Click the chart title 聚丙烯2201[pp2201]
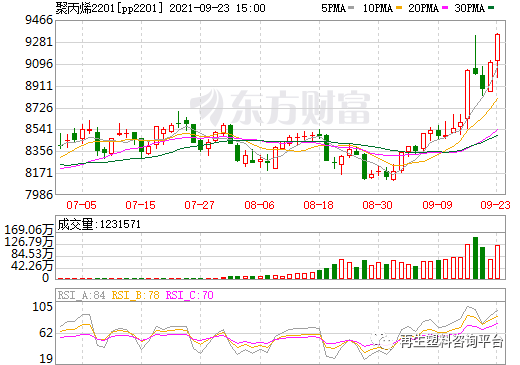 [110, 8]
